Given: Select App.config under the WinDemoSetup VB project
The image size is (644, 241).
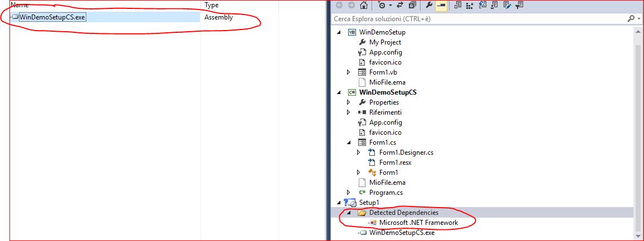Looking at the screenshot, I should pos(386,52).
